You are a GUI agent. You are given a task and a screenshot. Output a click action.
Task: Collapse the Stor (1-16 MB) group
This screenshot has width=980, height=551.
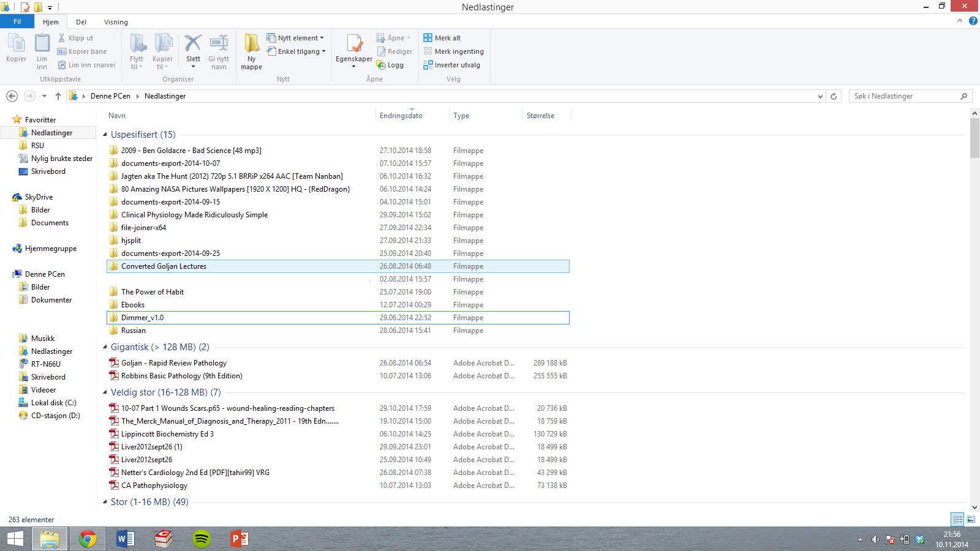coord(105,502)
